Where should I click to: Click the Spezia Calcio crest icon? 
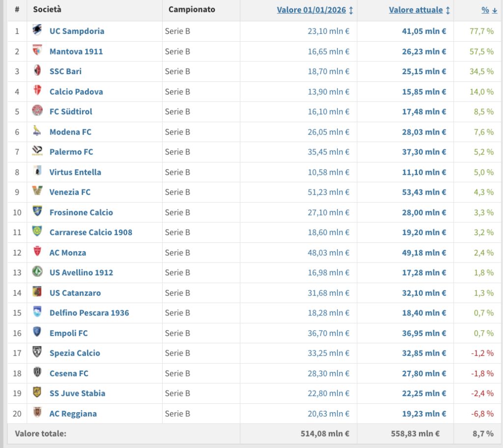37,353
